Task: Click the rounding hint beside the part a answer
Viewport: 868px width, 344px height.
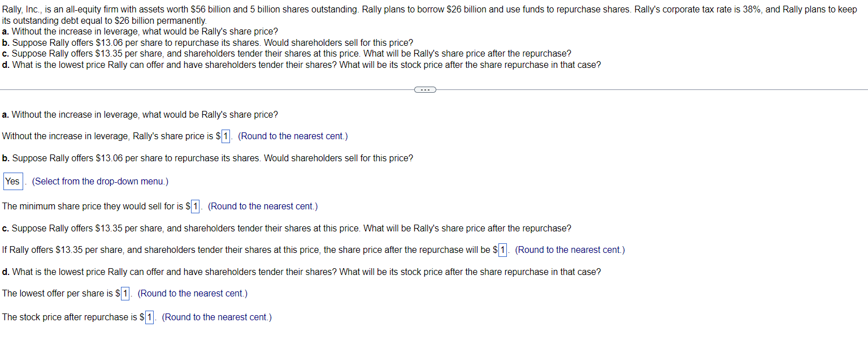Action: 293,136
